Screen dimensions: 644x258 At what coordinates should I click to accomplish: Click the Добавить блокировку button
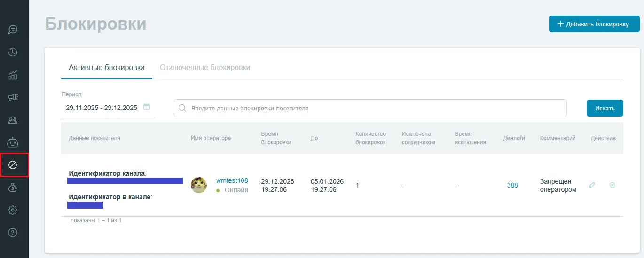pos(594,24)
